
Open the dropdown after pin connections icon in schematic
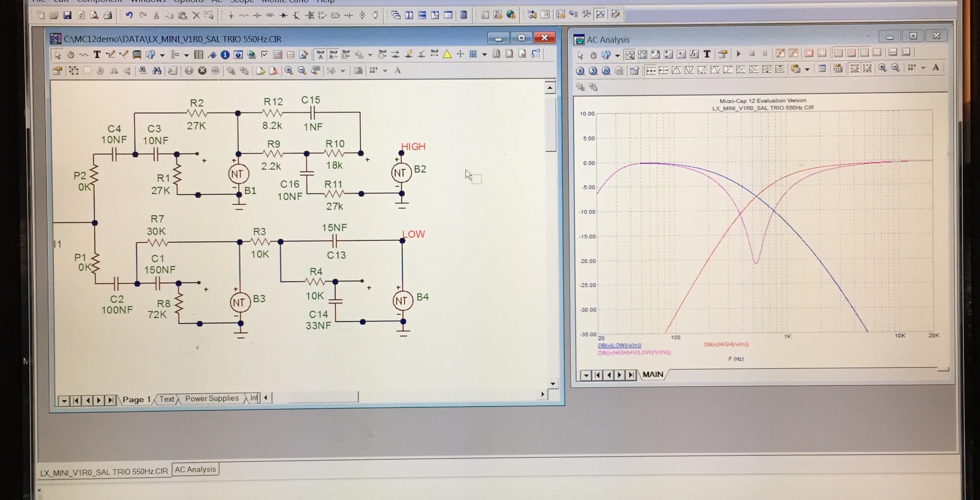pyautogui.click(x=370, y=55)
